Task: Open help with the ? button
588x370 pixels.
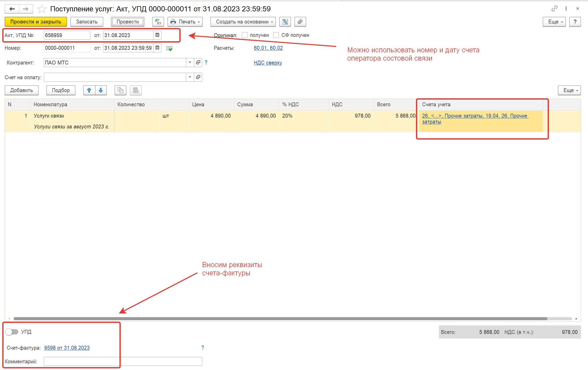Action: click(x=575, y=22)
